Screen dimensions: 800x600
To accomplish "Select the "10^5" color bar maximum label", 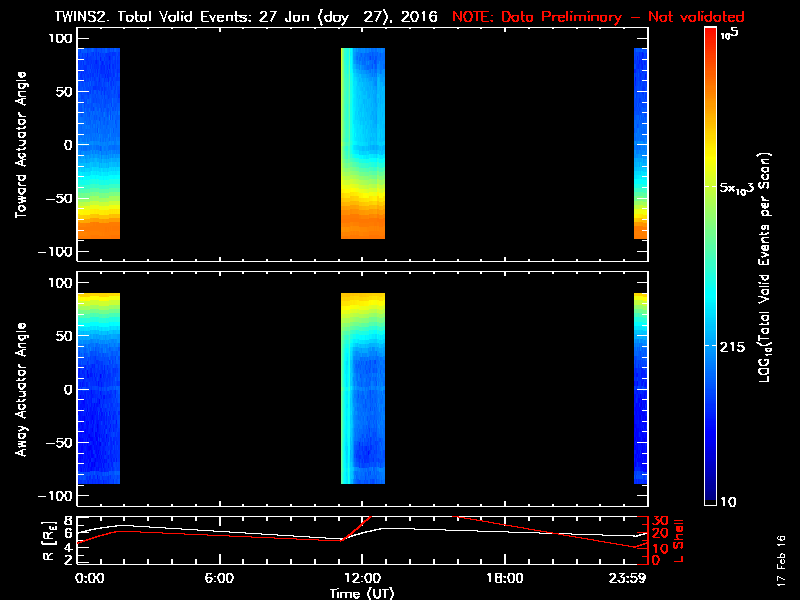I will point(729,34).
